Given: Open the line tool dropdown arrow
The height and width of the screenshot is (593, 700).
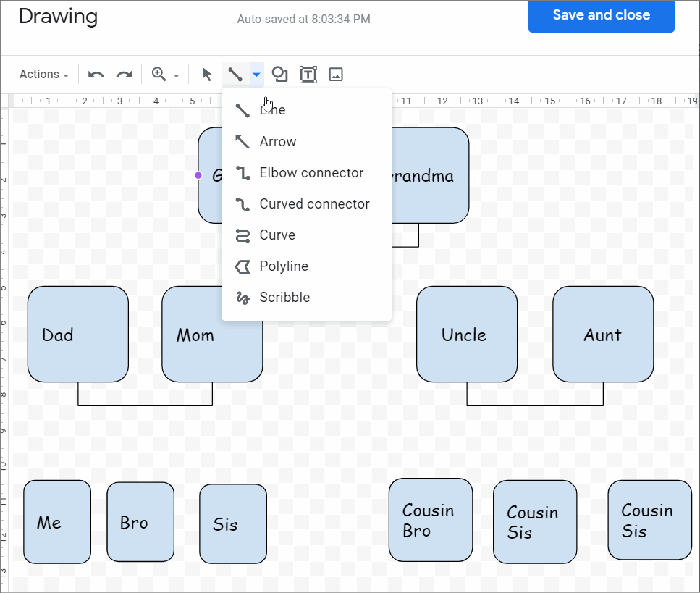Looking at the screenshot, I should click(255, 74).
